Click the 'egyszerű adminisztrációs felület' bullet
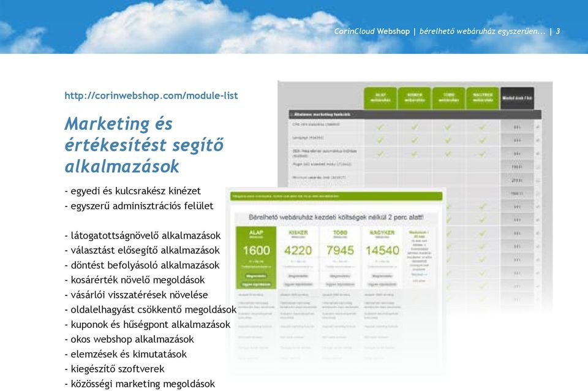This screenshot has height=391, width=588. pyautogui.click(x=139, y=206)
